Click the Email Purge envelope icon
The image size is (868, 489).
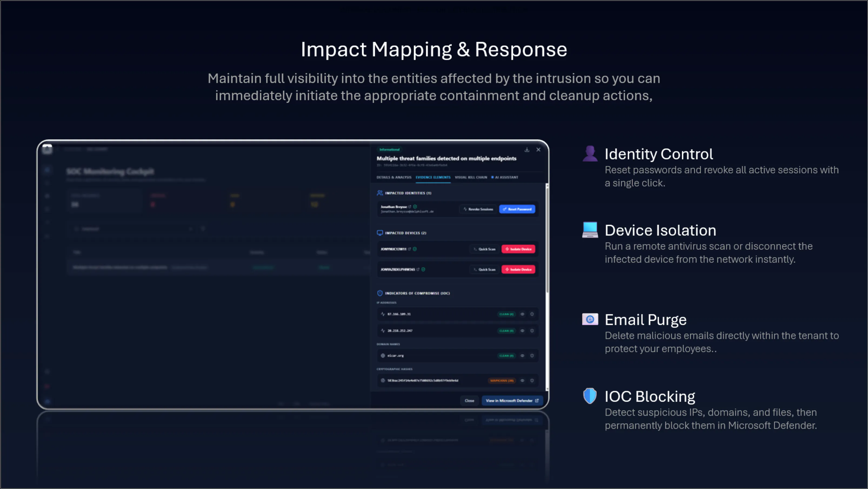[590, 319]
